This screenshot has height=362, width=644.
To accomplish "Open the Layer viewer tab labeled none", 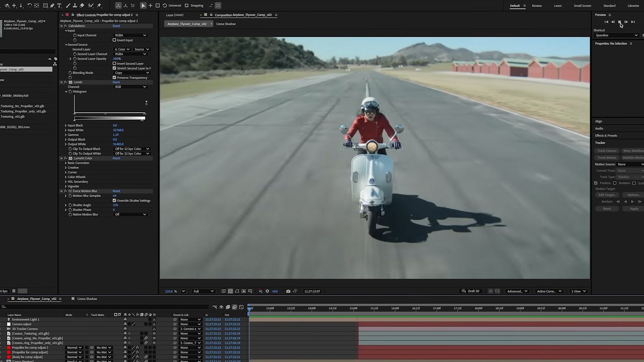I will click(x=175, y=15).
